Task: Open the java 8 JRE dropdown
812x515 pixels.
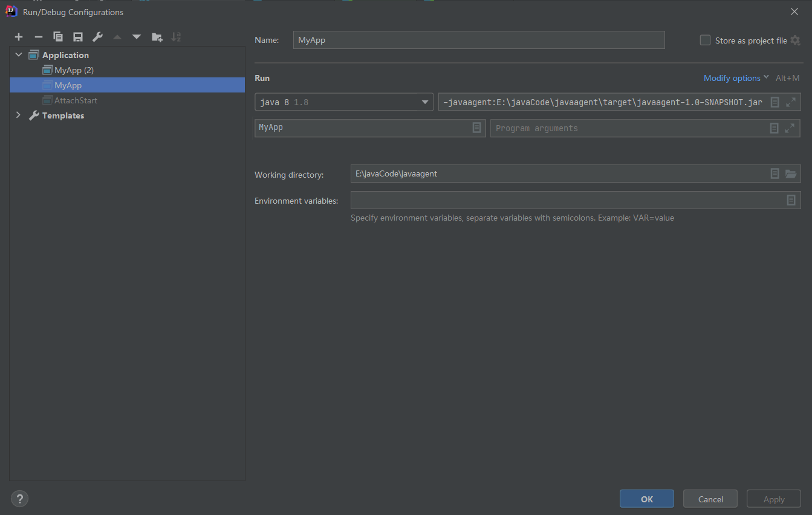Action: [424, 102]
